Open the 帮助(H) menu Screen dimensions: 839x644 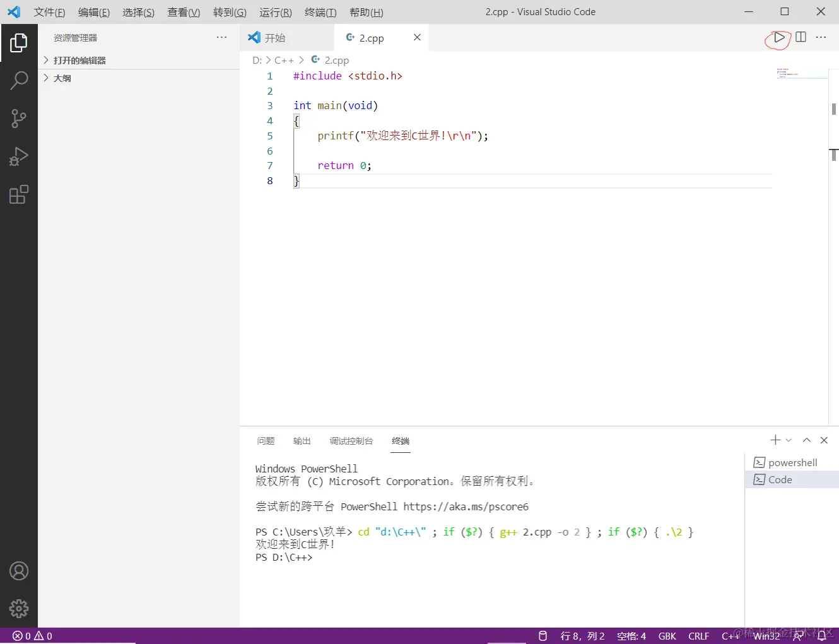point(366,12)
